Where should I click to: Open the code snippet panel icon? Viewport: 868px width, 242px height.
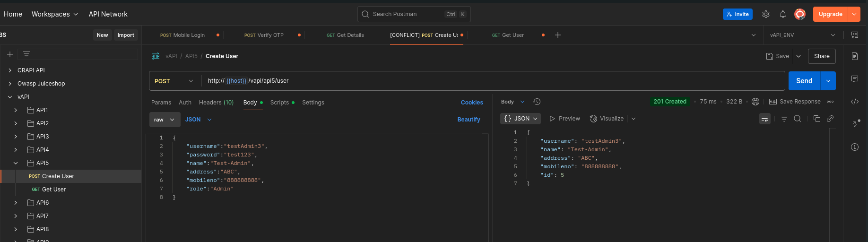tap(855, 102)
